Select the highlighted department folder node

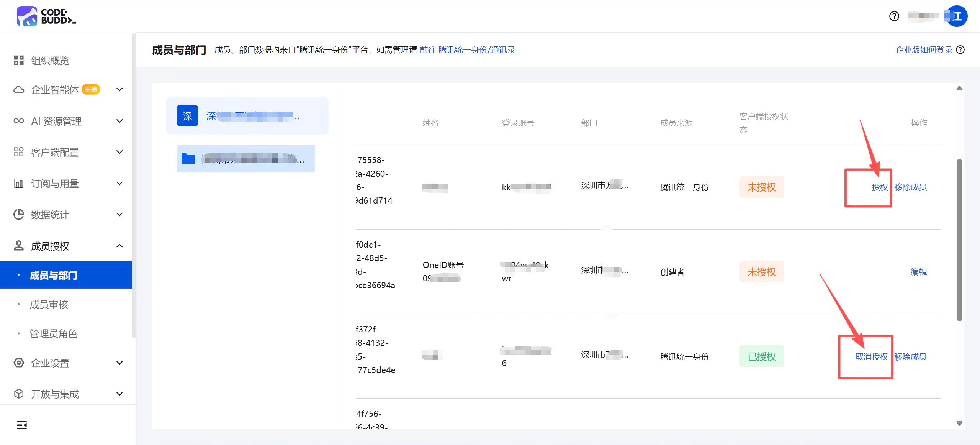click(x=246, y=159)
